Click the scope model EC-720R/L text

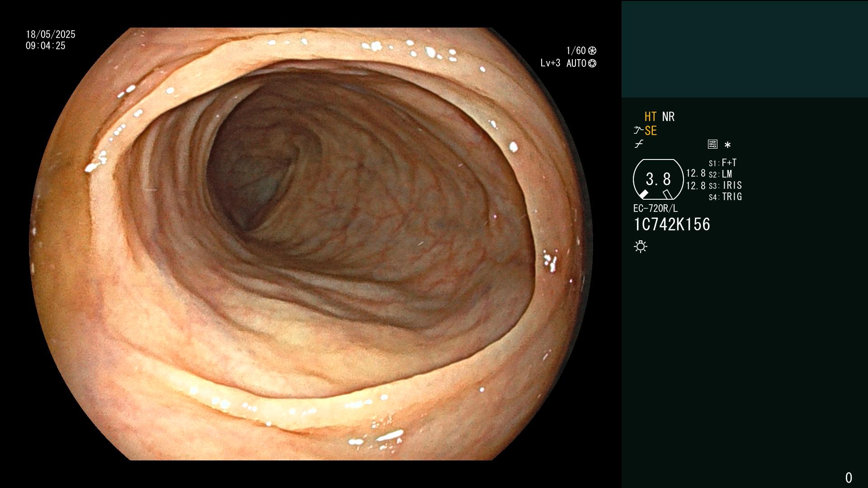(x=656, y=208)
